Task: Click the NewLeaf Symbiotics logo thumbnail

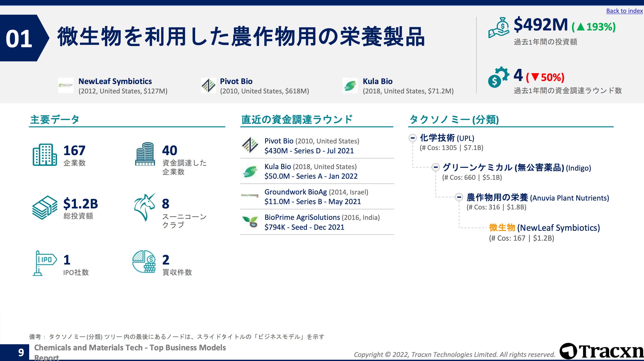Action: click(x=66, y=86)
